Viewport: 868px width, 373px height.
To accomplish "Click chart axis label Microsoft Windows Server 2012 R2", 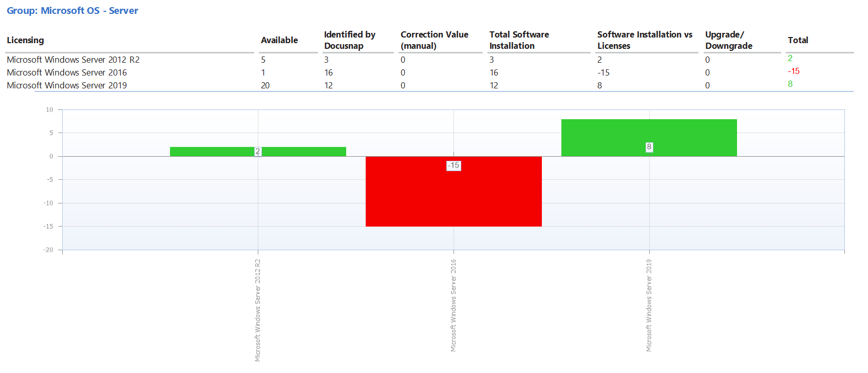I will pyautogui.click(x=258, y=310).
